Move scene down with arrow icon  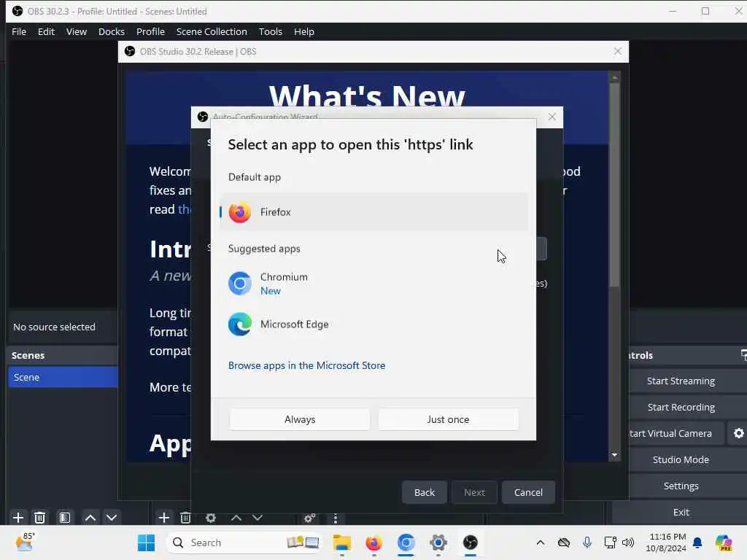[112, 517]
